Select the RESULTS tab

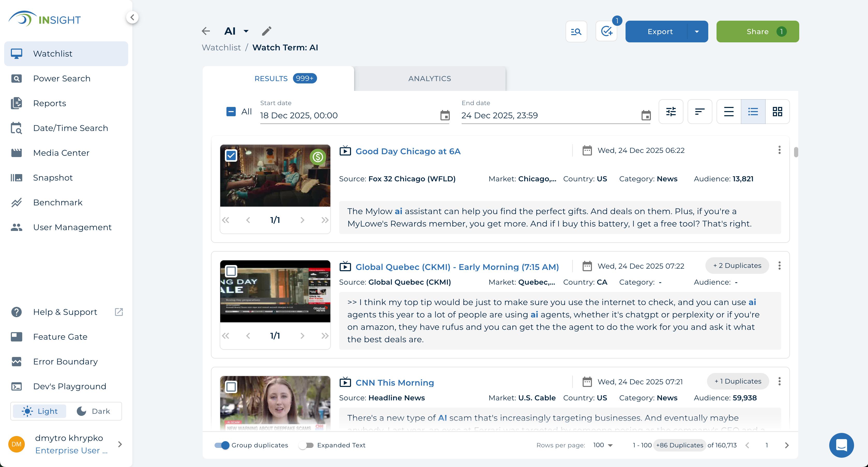click(278, 79)
